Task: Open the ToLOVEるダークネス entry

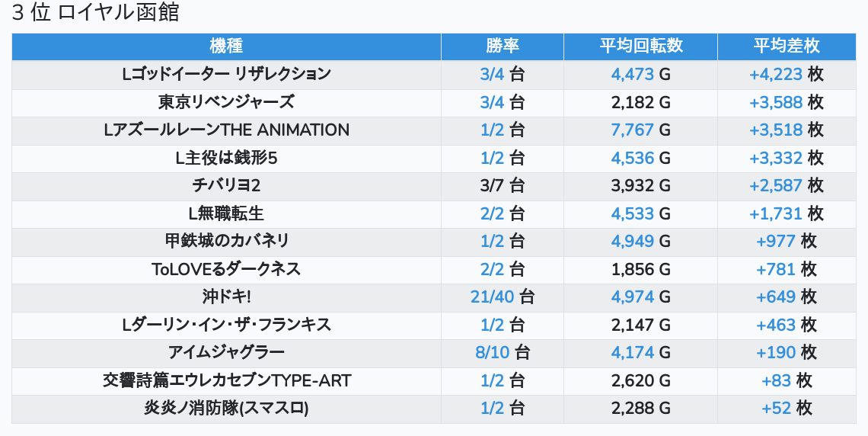Action: point(226,269)
